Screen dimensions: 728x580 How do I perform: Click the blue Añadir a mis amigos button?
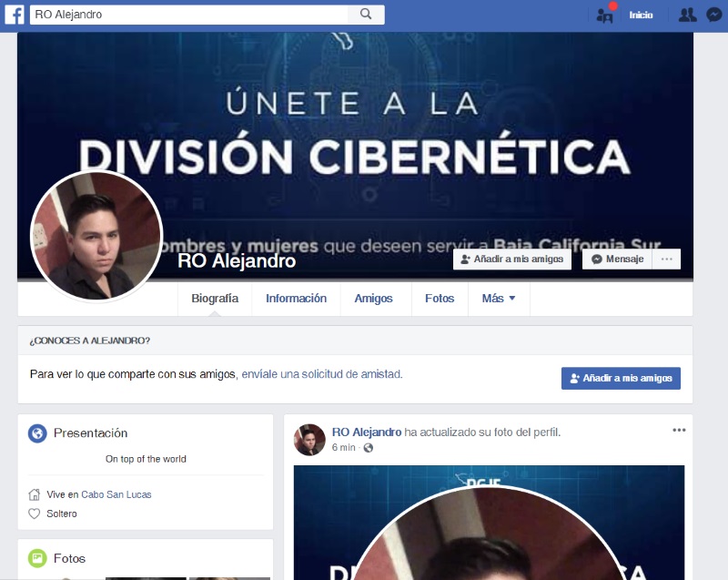click(621, 378)
